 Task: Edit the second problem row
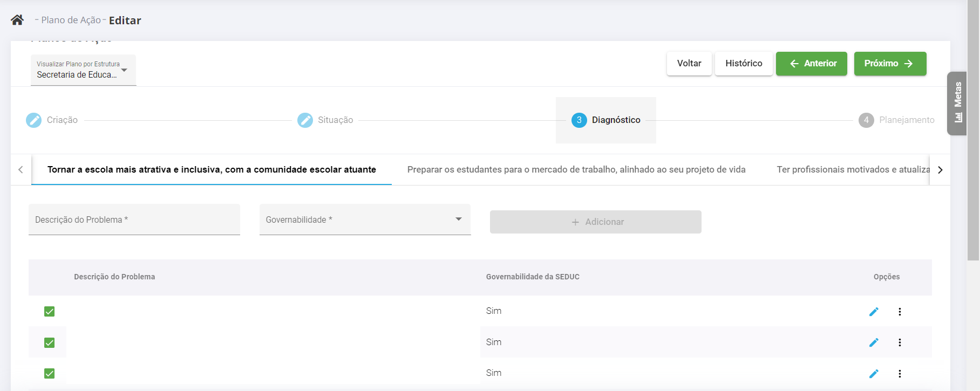(x=874, y=342)
